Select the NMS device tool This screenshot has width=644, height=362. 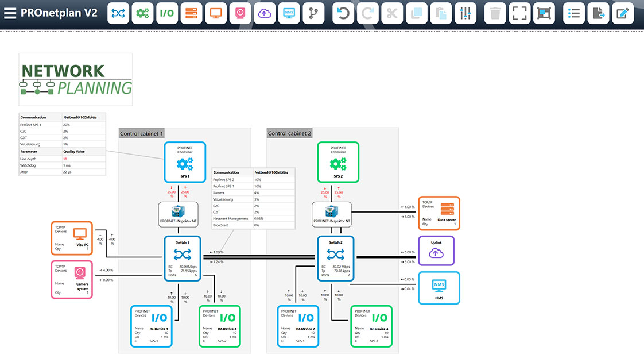point(289,13)
